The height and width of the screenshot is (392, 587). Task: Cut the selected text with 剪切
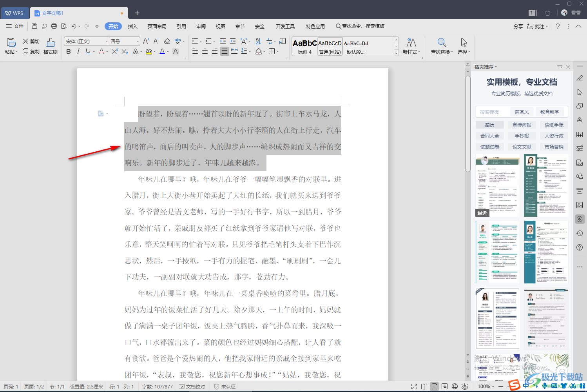31,41
